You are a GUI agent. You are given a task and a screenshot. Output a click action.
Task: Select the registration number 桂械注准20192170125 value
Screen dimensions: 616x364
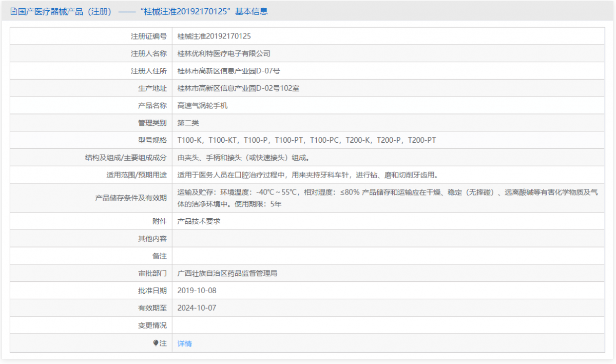coord(214,36)
